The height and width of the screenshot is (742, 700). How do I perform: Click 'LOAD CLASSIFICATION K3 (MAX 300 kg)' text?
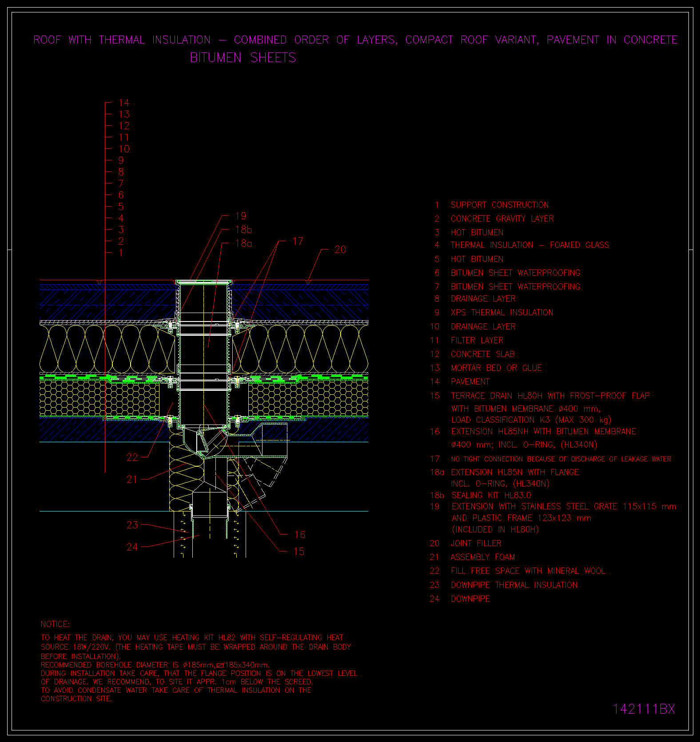pos(531,420)
